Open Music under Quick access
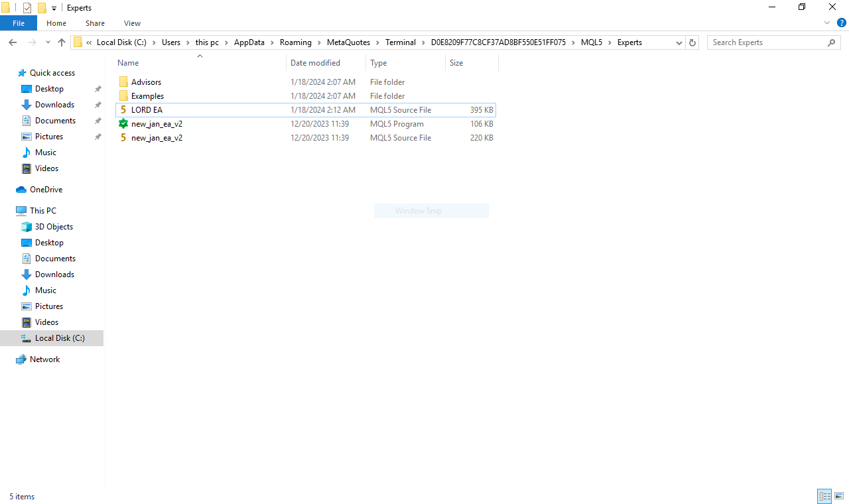 46,153
